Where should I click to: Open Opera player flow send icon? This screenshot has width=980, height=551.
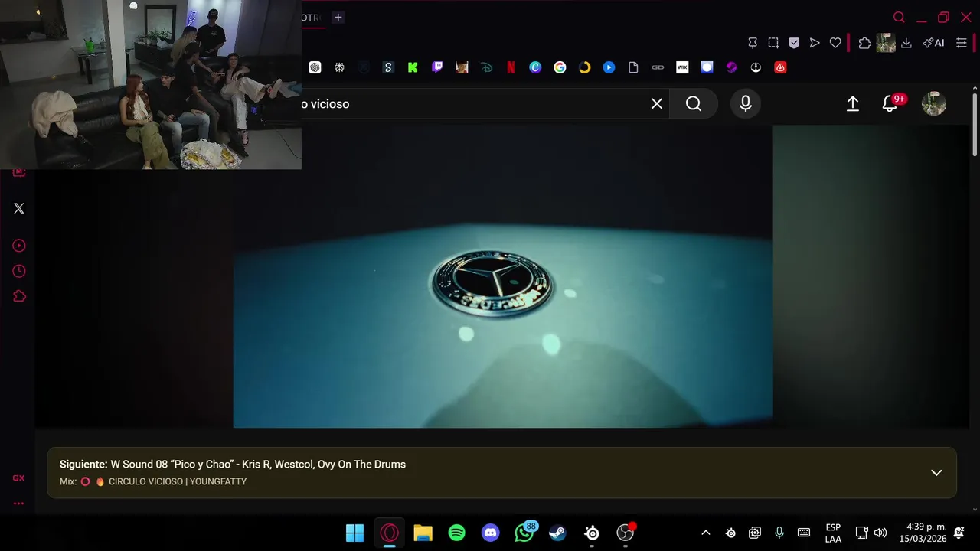pos(815,43)
